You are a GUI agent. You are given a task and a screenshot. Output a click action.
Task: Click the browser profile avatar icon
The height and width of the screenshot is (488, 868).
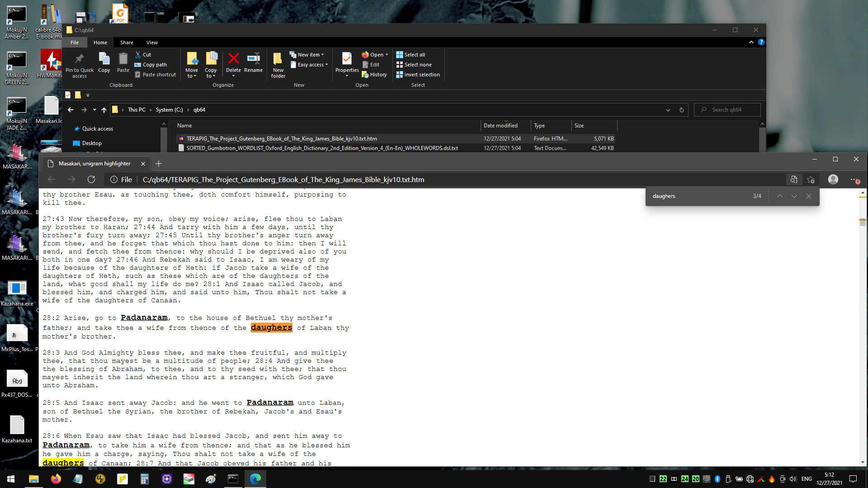click(x=833, y=179)
